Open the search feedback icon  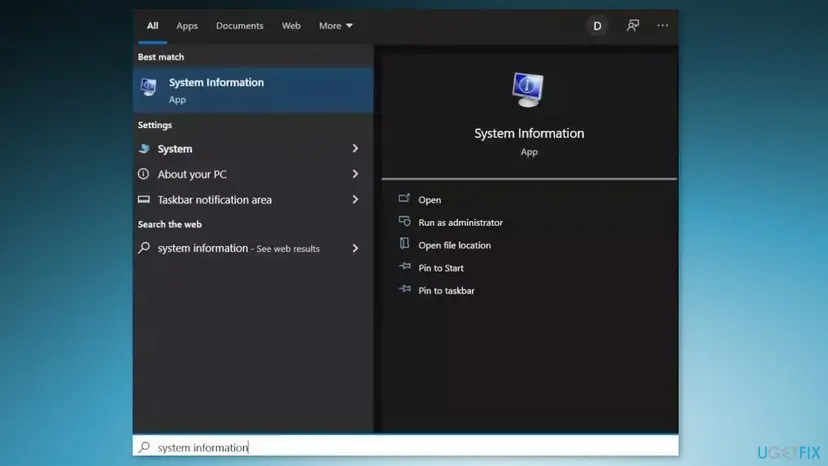pyautogui.click(x=633, y=25)
